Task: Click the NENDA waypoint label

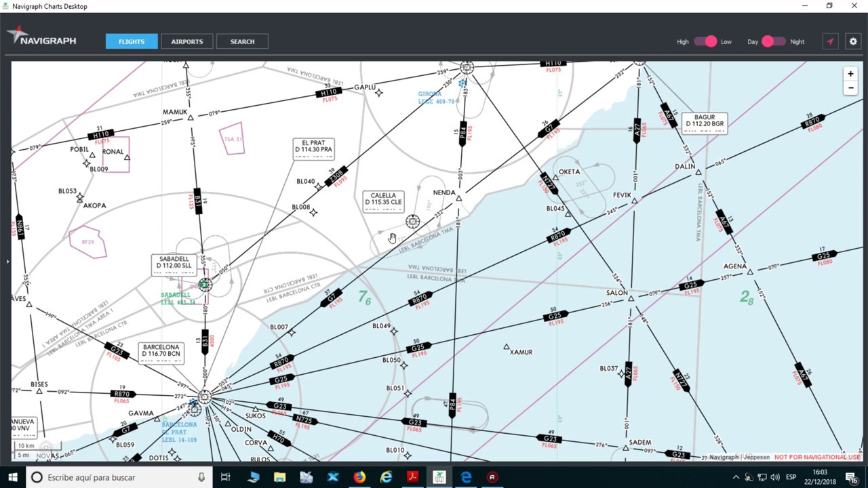Action: point(444,192)
